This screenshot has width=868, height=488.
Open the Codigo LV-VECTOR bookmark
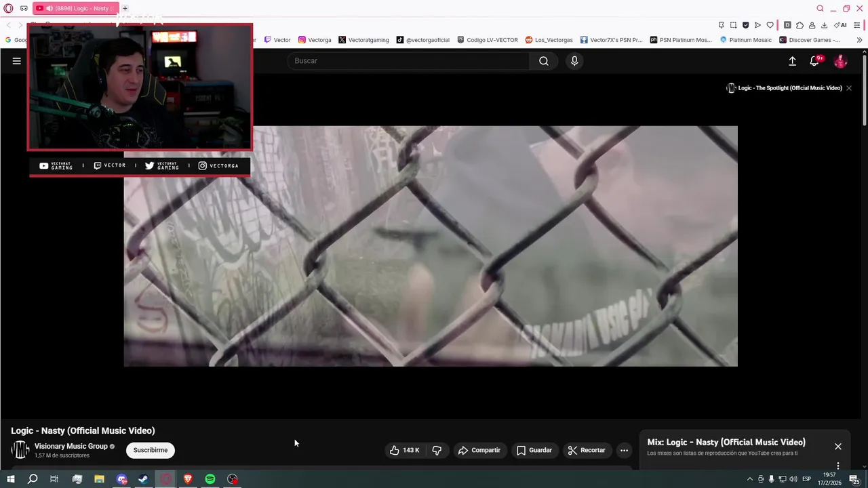click(x=488, y=40)
